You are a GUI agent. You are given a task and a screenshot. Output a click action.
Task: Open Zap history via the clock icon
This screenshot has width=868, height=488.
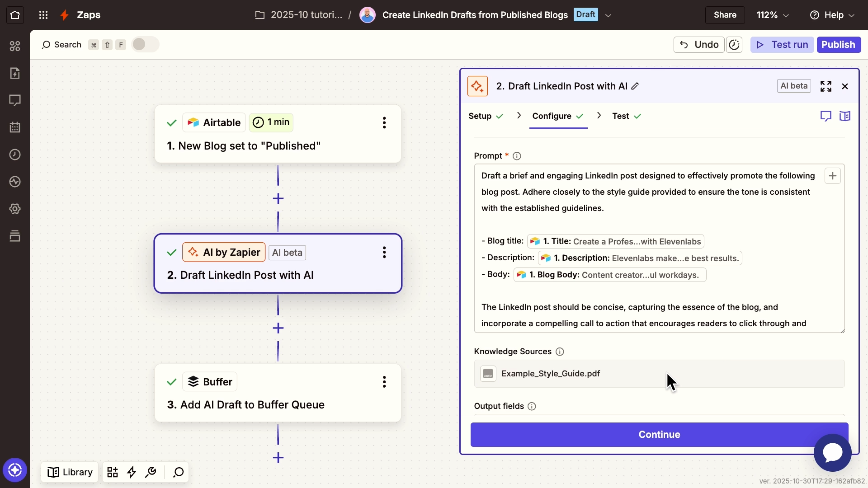point(15,154)
